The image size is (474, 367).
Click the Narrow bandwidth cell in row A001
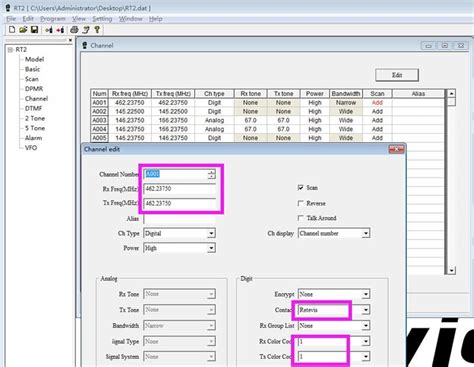click(x=346, y=103)
